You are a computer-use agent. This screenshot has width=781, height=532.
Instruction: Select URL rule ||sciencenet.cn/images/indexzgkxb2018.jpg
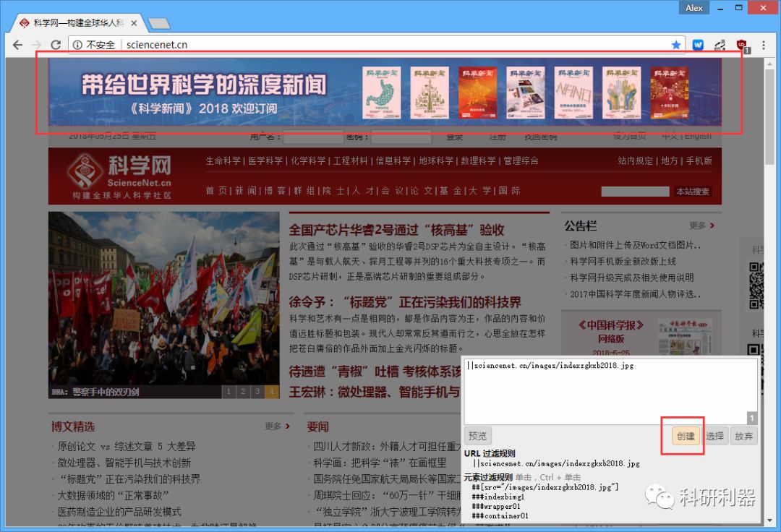pos(556,463)
